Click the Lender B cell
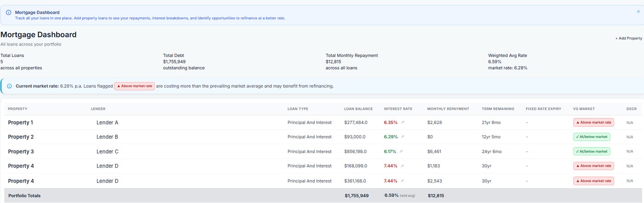Viewport: 644px width, 203px height. (108, 137)
